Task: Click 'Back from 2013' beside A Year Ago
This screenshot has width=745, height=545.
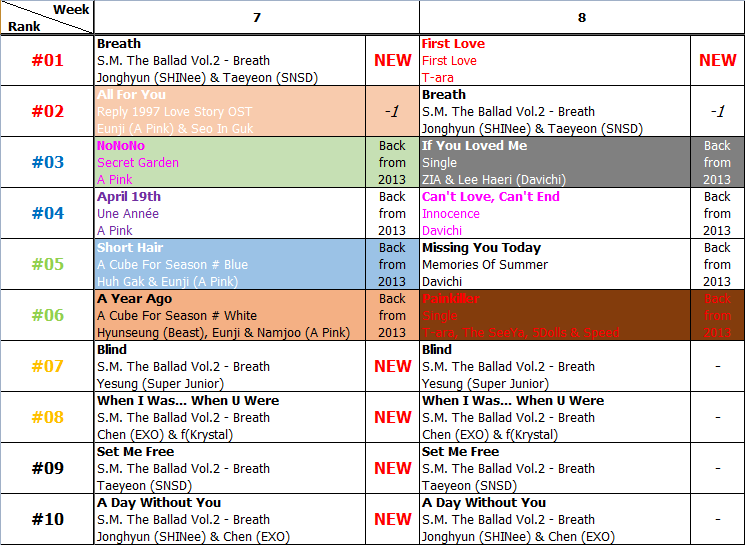Action: click(392, 315)
